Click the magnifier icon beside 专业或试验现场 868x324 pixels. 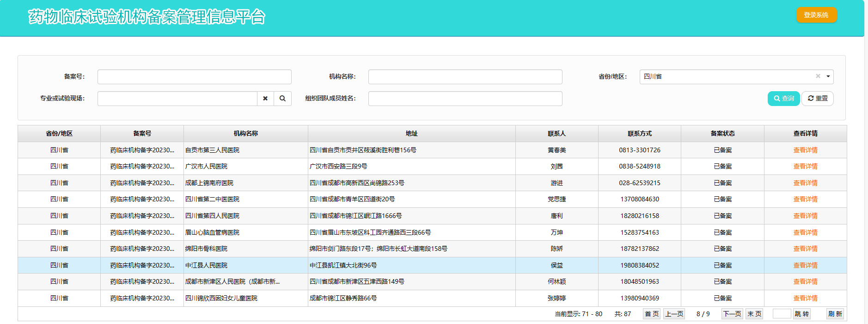coord(282,99)
